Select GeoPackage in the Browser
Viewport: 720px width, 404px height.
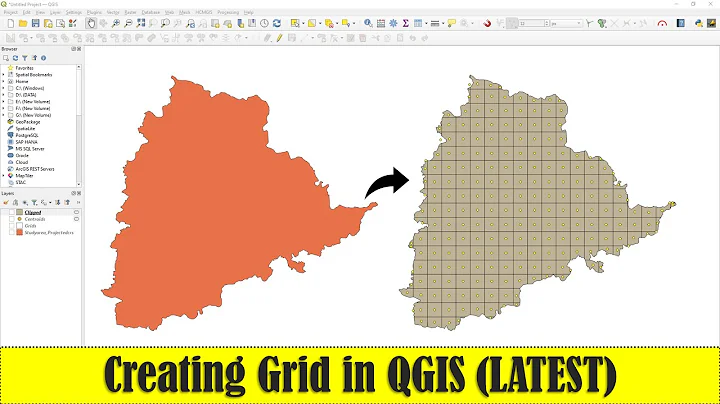(28, 122)
